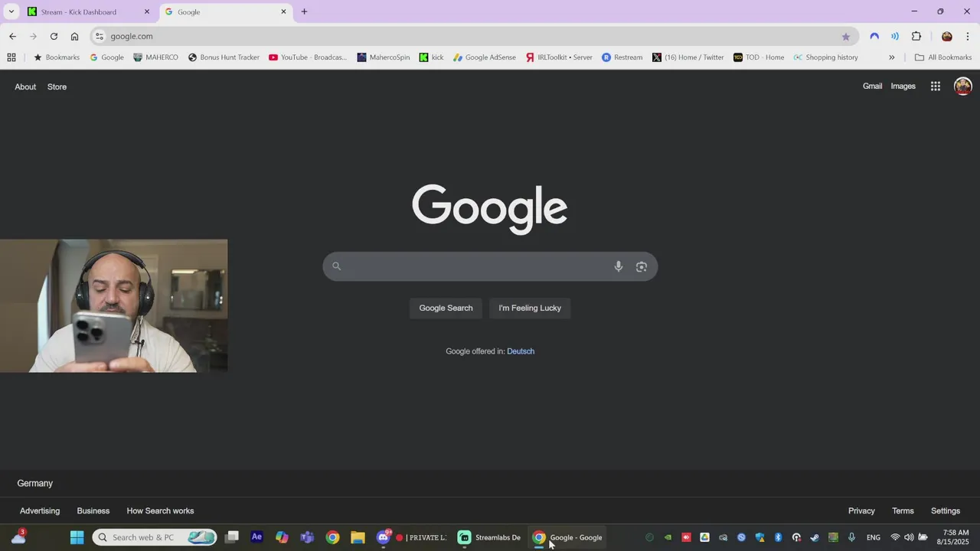Open Google Lens image search icon
Viewport: 980px width, 551px height.
[642, 266]
